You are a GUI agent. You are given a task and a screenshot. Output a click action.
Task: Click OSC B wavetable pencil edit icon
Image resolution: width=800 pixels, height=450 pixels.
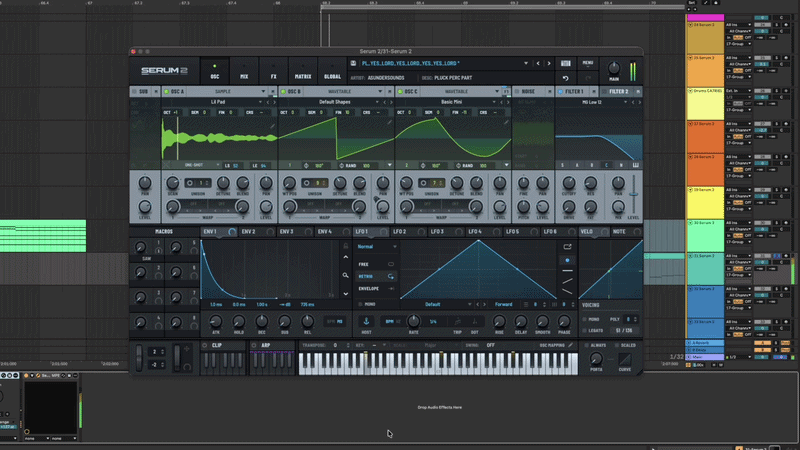point(389,122)
